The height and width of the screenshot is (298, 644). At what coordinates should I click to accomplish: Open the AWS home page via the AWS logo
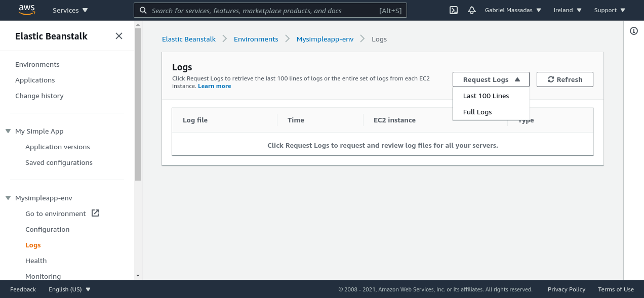pos(26,10)
